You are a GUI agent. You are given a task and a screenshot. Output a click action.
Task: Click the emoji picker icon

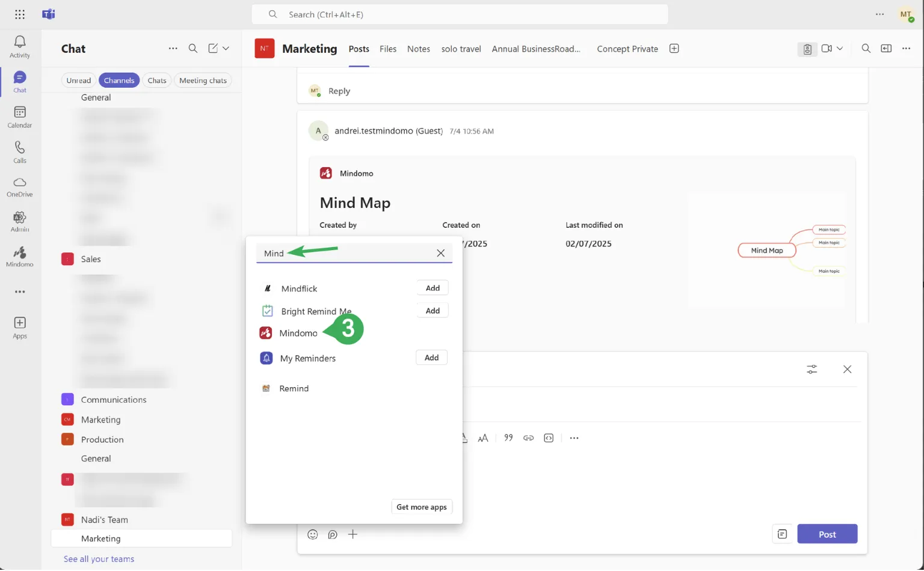click(312, 534)
